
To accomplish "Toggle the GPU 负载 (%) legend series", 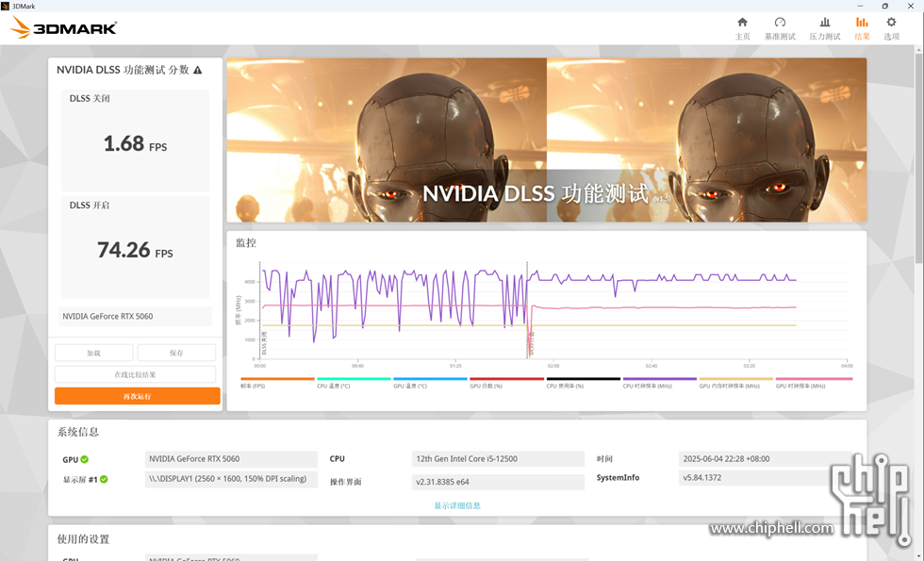I will [506, 383].
